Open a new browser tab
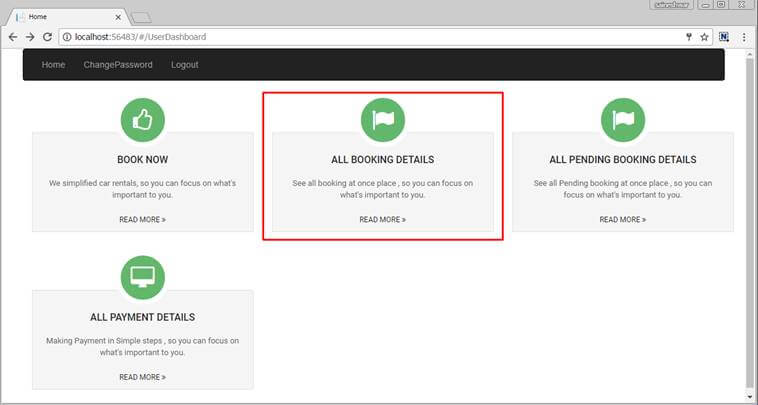Screen dimensions: 758x405 tap(141, 18)
